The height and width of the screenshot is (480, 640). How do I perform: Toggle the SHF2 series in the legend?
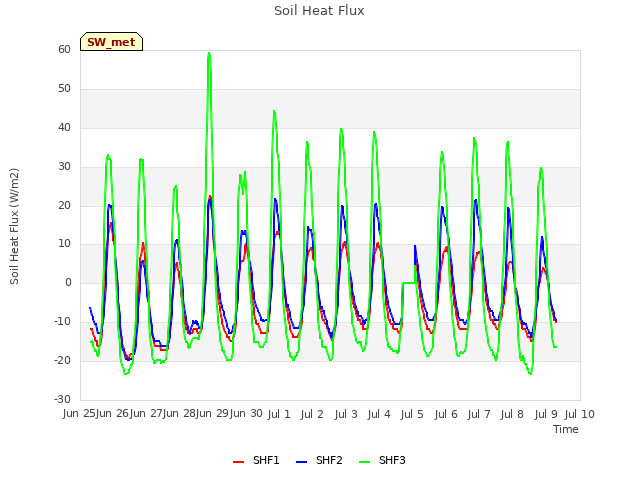point(319,460)
